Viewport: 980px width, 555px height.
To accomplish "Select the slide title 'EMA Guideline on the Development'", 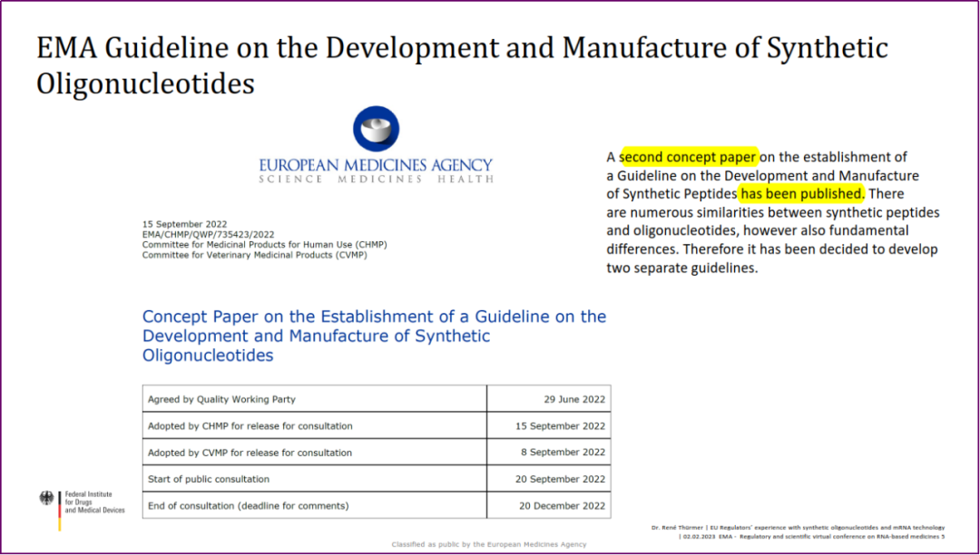I will (x=462, y=65).
